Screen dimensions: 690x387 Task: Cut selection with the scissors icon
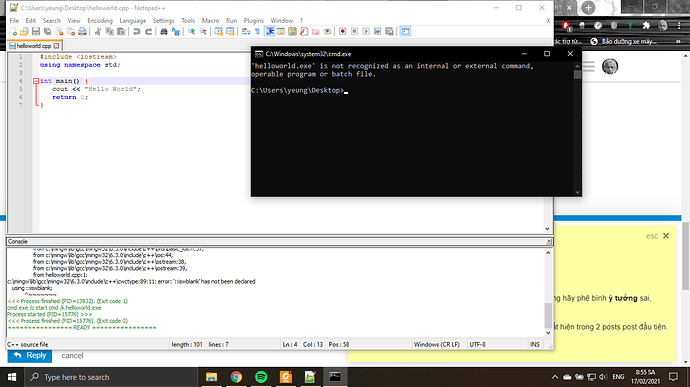[98, 32]
